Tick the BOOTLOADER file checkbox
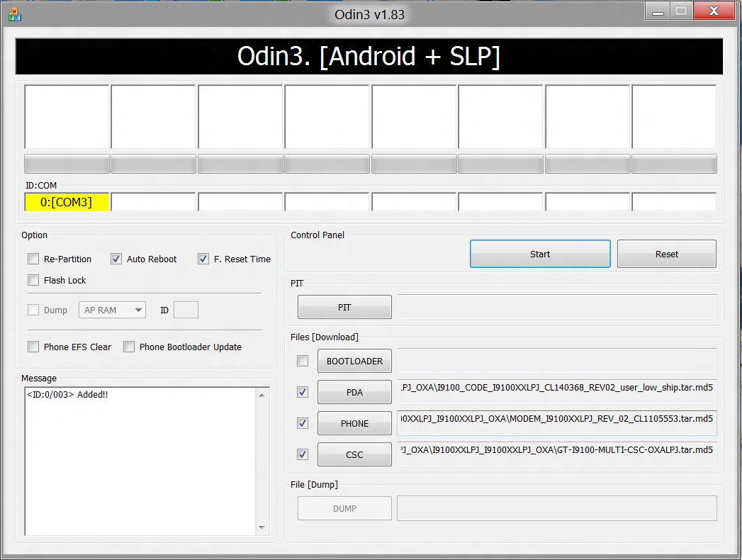 [x=303, y=362]
